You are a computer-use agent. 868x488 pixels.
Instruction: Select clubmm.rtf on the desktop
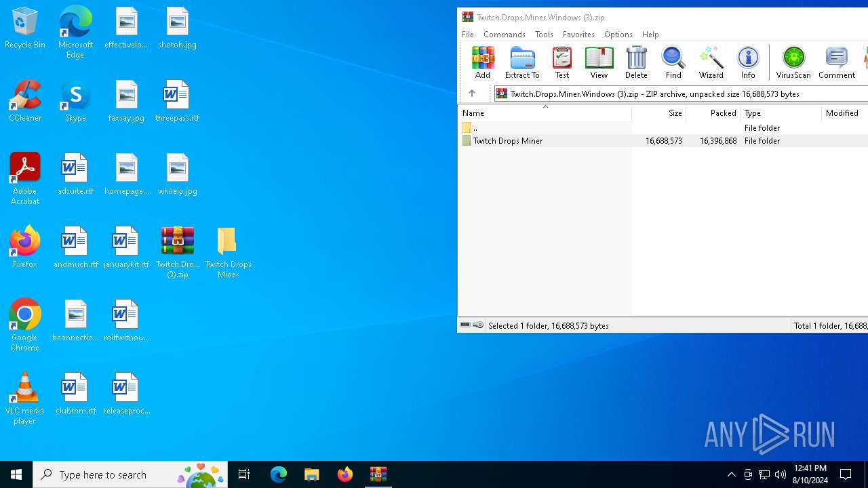(75, 394)
